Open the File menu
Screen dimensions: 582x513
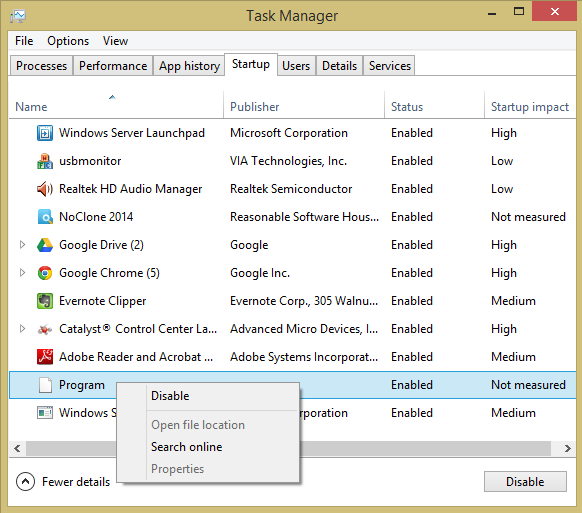pyautogui.click(x=24, y=41)
